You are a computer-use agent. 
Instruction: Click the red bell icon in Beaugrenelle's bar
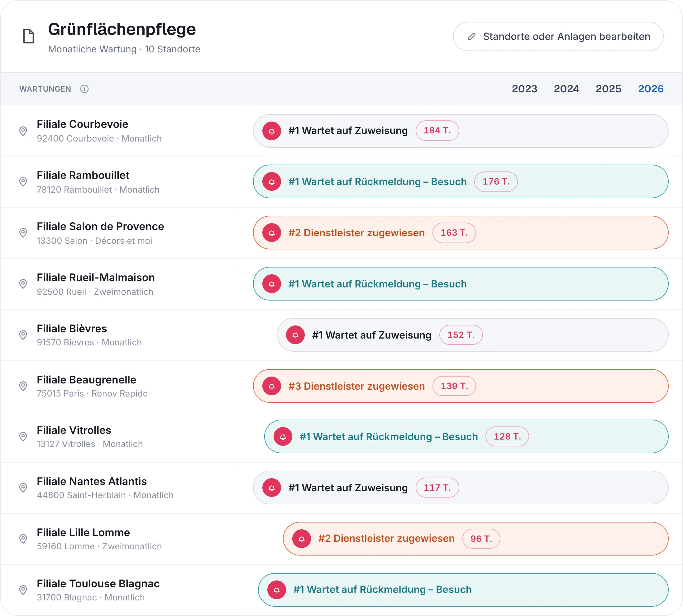coord(272,387)
